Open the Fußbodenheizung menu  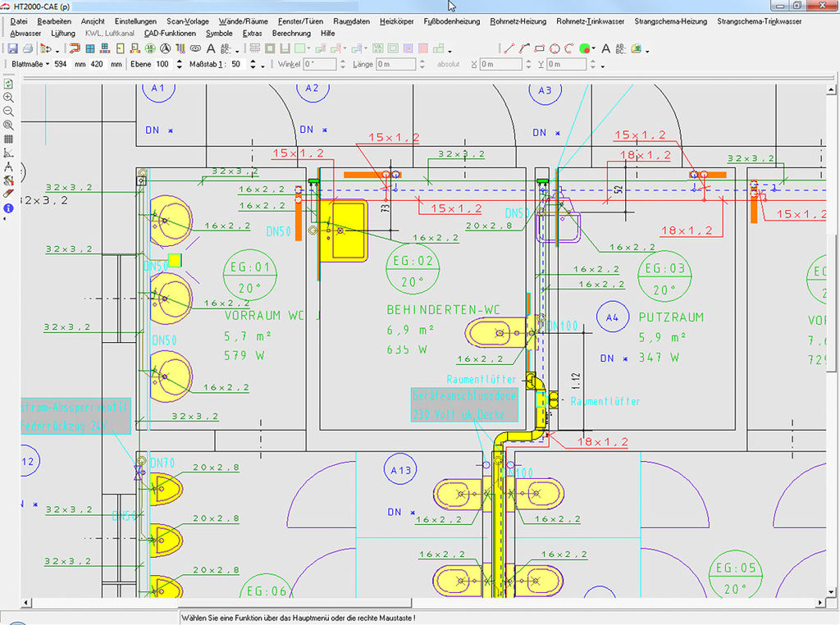452,21
